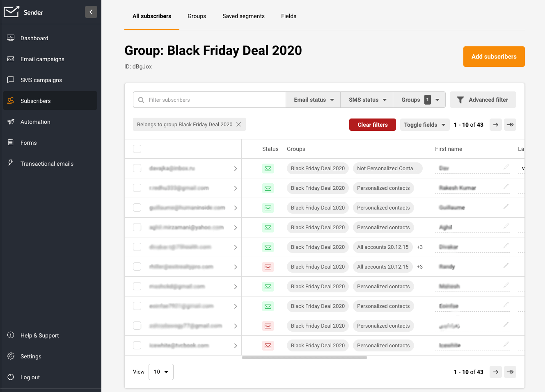Jump to last page using bottom double arrow
545x392 pixels.
[x=510, y=372]
